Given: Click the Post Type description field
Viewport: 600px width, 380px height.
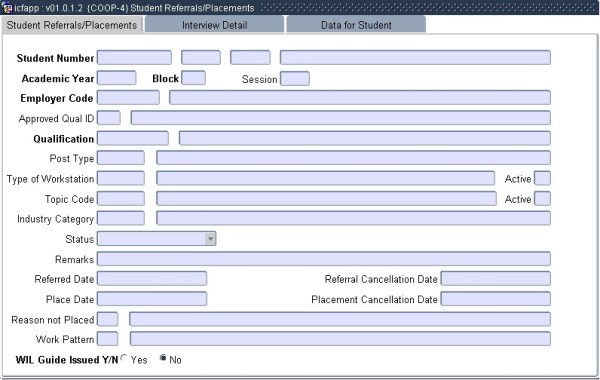Looking at the screenshot, I should click(353, 158).
